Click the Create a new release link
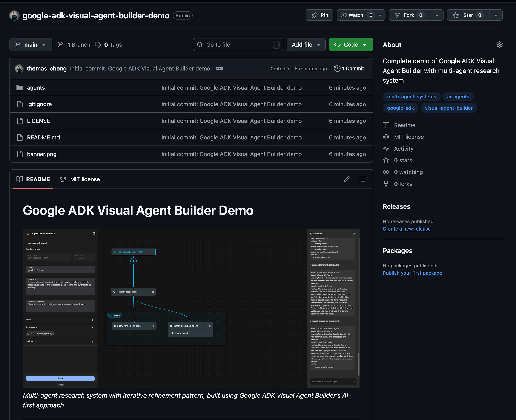516x420 pixels. pyautogui.click(x=407, y=229)
